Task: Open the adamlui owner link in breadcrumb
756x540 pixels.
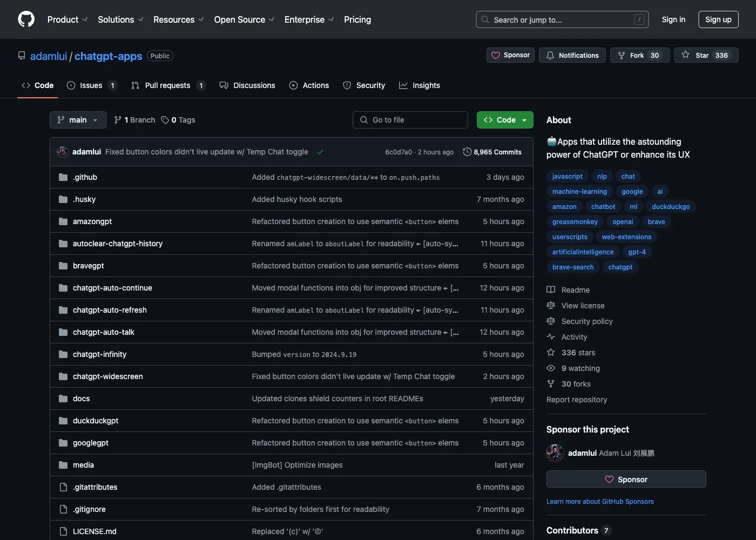Action: (49, 56)
